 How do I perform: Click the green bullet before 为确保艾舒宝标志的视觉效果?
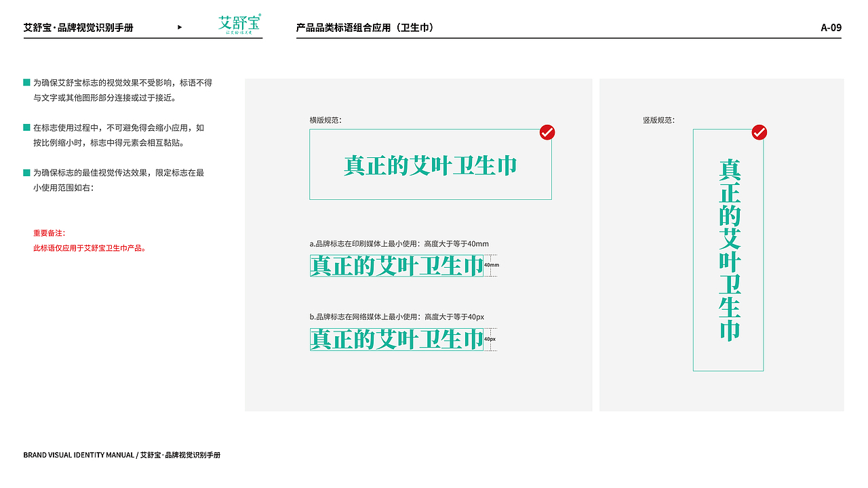26,83
